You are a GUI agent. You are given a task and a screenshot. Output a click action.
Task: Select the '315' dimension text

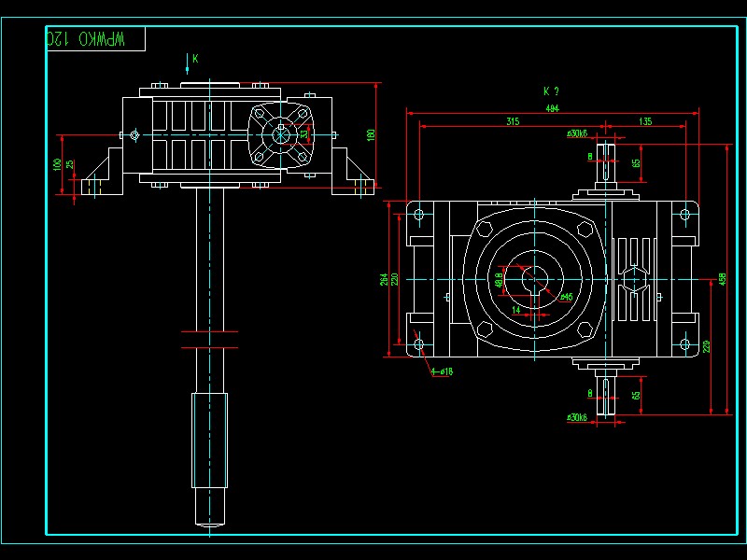pyautogui.click(x=513, y=121)
